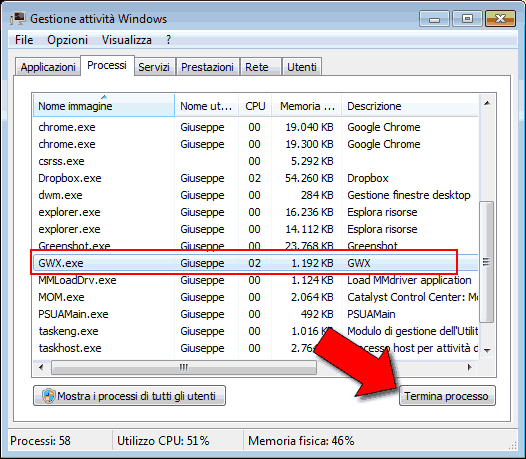Select explorer.exe using 14.112 KB
Viewport: 526px width, 459px height.
click(x=256, y=229)
